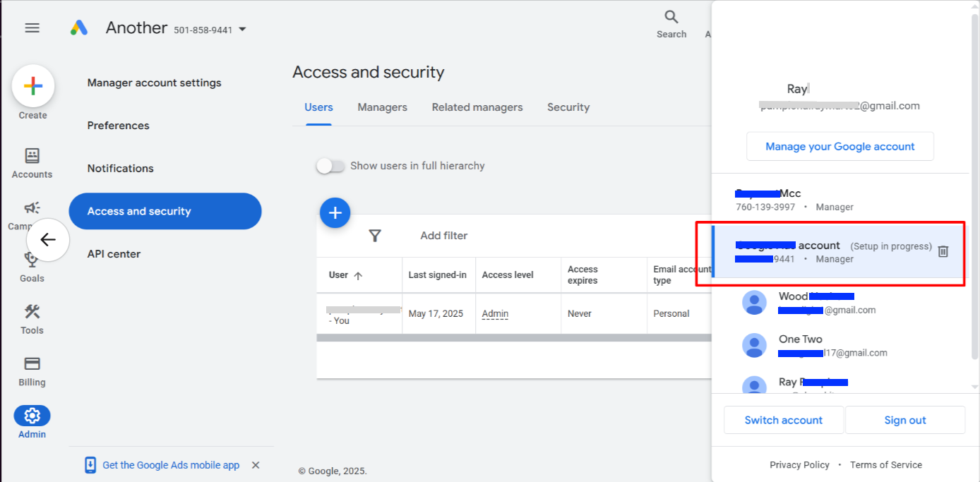Close the mobile app promo banner
The image size is (980, 482).
[x=256, y=465]
